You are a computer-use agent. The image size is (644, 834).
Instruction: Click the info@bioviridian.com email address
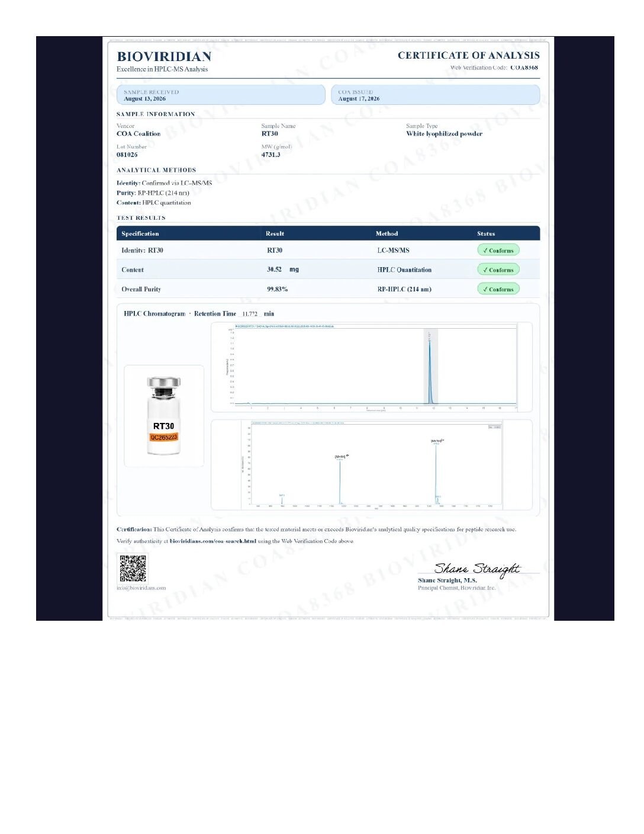click(141, 588)
